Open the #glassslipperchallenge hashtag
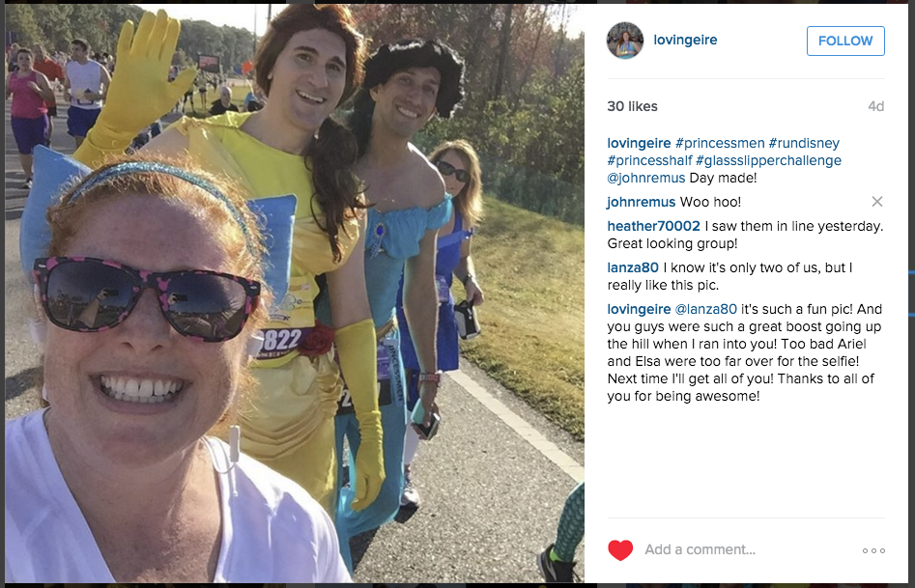 [x=768, y=160]
